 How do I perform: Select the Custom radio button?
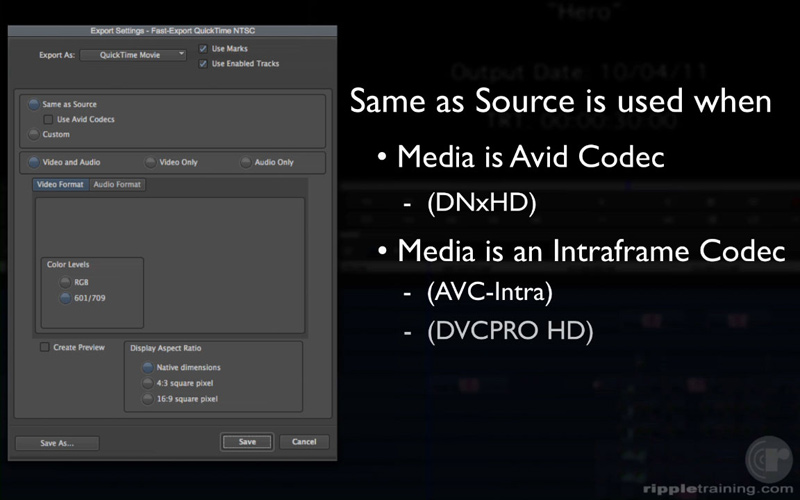point(34,135)
